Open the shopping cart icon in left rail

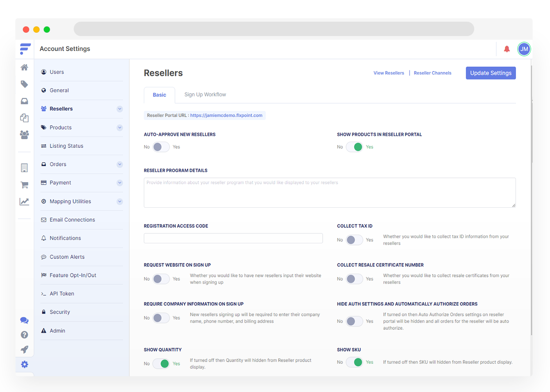pos(25,185)
